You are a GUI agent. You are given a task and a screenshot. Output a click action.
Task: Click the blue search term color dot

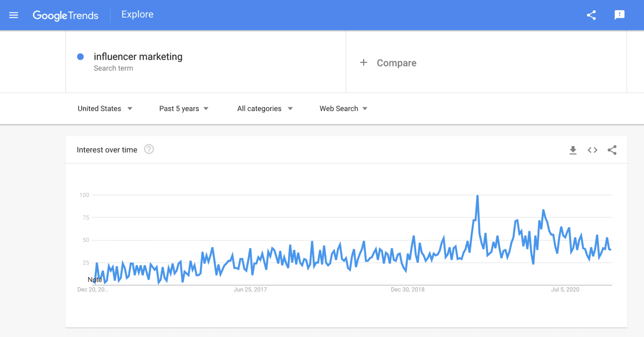(x=80, y=57)
